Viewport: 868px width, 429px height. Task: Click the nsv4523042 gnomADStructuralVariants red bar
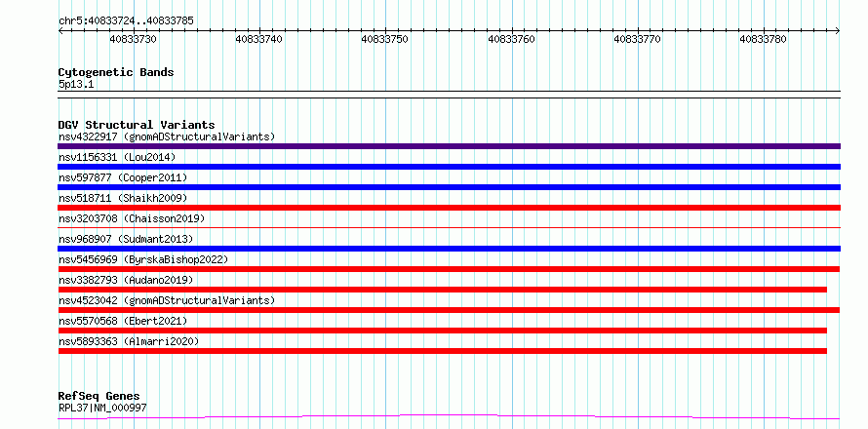[x=449, y=310]
